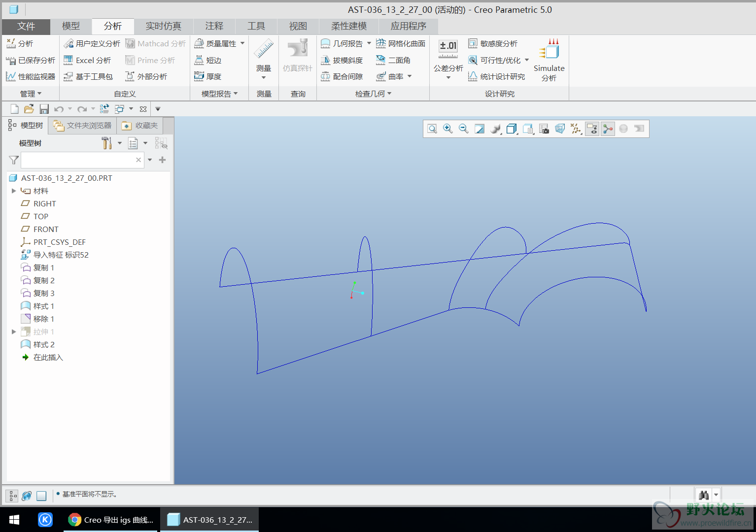Toggle the spin center icon
The width and height of the screenshot is (756, 532).
[x=608, y=129]
